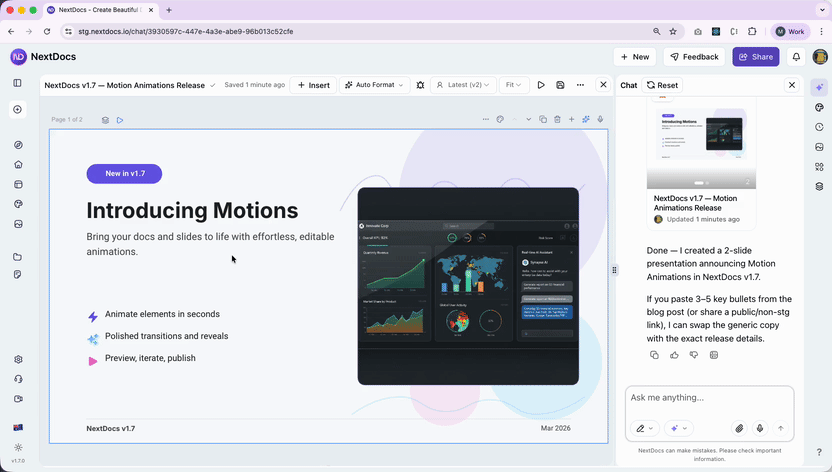This screenshot has width=832, height=472.
Task: Click the bug debug icon in document toolbar
Action: [x=420, y=85]
